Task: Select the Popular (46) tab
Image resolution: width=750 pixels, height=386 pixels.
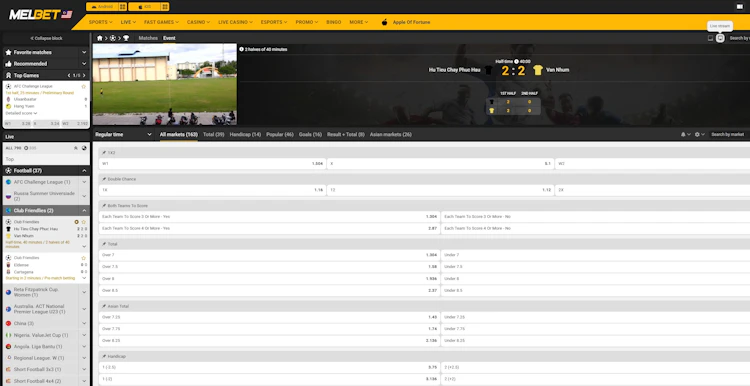Action: coord(280,134)
